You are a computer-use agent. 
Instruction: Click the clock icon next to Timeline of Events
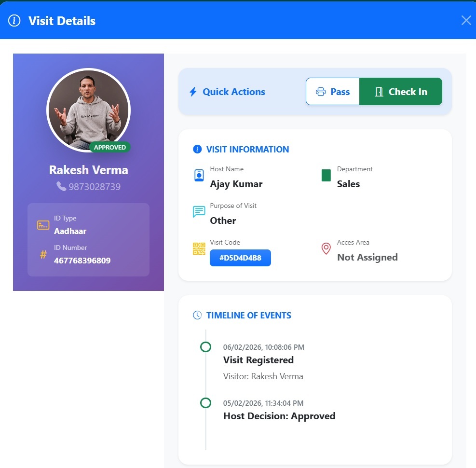197,316
